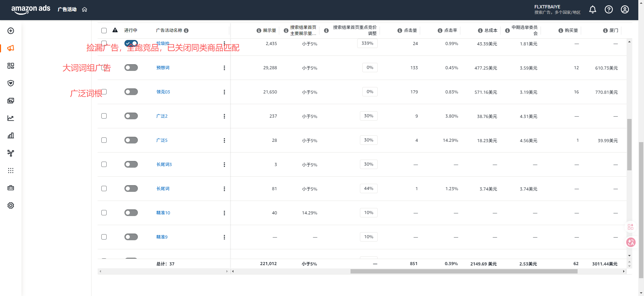Open the help question mark icon

609,9
